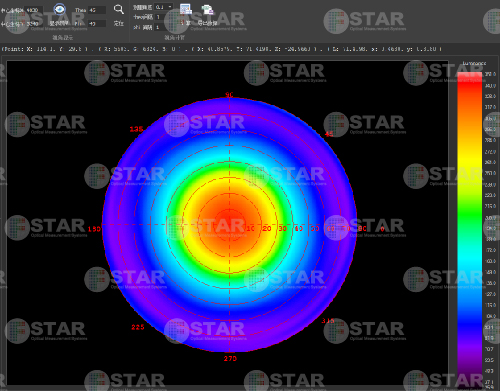500x391 pixels.
Task: Click the 导出数据 export label
Action: pos(207,23)
